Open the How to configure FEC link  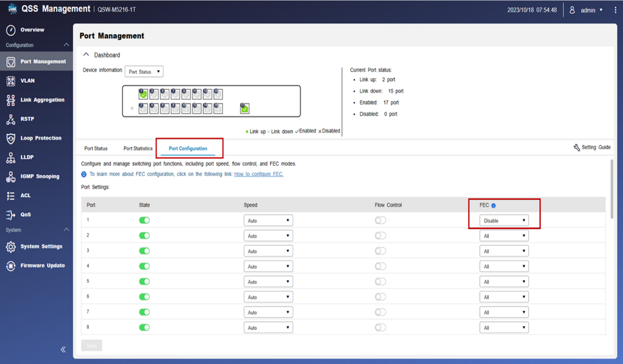point(259,174)
